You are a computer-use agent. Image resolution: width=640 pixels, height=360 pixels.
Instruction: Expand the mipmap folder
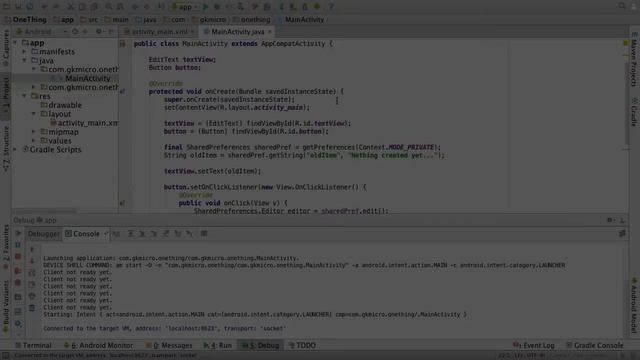click(x=34, y=132)
